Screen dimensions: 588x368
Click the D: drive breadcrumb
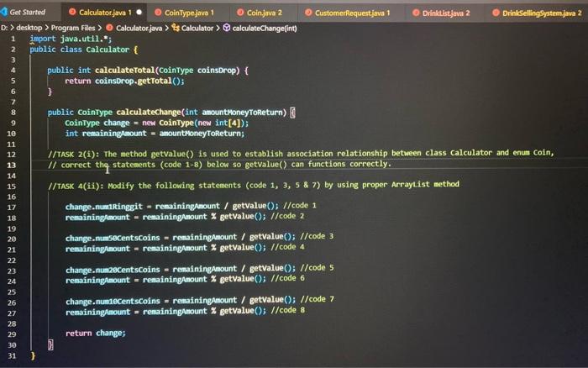pos(3,28)
